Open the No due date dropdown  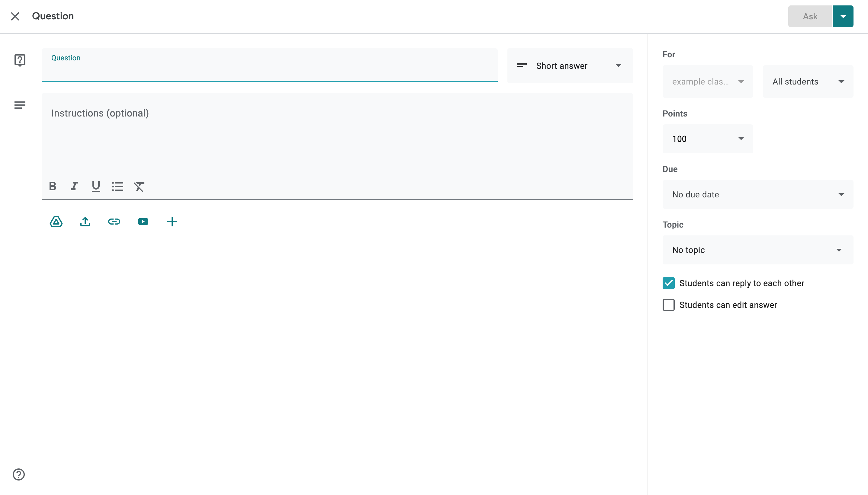[x=757, y=194]
